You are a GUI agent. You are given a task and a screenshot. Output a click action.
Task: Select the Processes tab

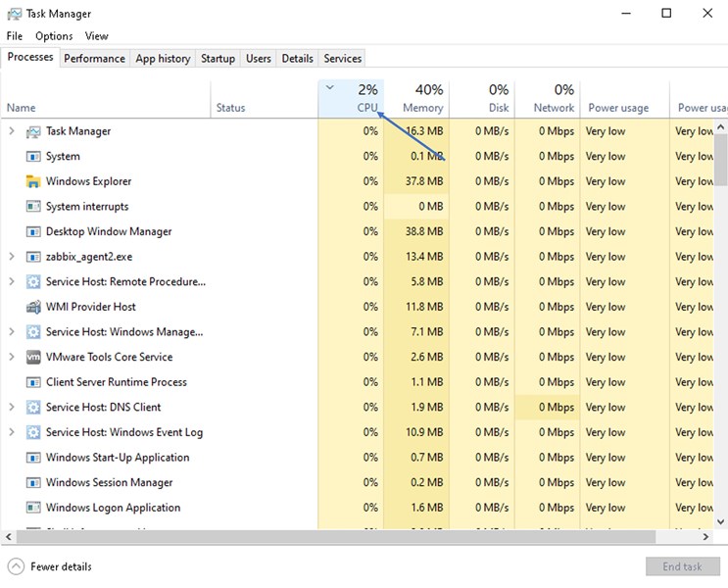[x=30, y=57]
